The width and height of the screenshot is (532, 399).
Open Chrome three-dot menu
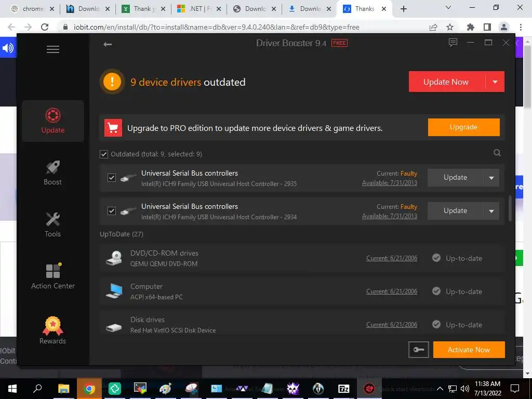(x=521, y=27)
